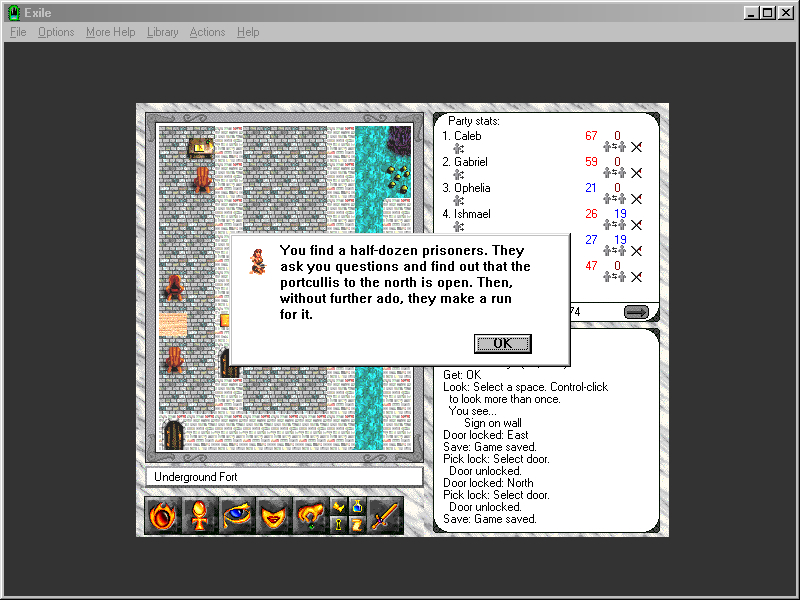Click the 'Sign on wall' log line

click(x=493, y=423)
